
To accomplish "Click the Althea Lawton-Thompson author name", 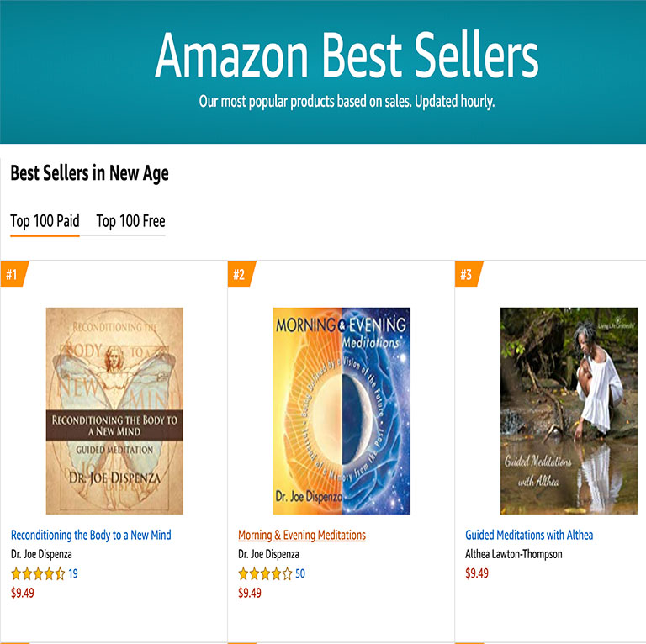I will click(514, 554).
